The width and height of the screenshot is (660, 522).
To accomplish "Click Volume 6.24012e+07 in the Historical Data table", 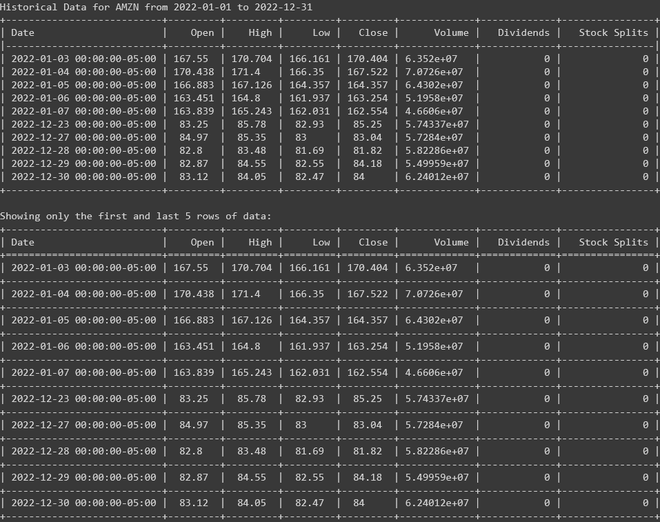I will click(437, 177).
